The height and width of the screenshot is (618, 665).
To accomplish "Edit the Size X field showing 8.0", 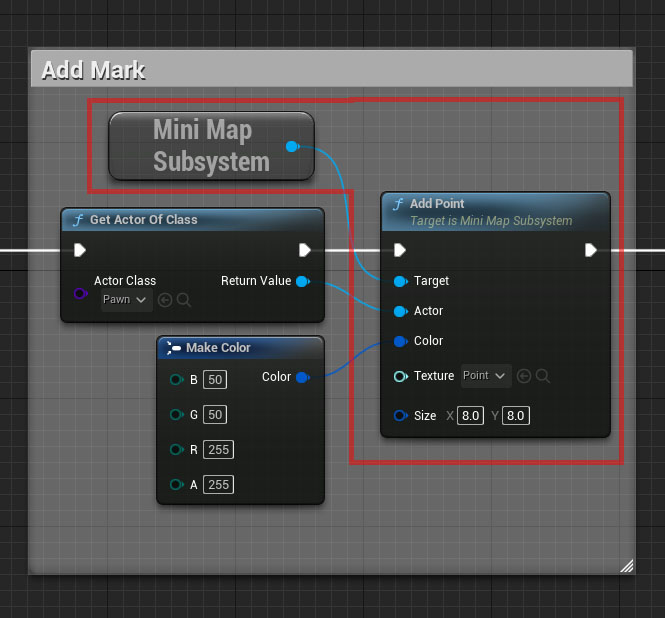I will click(470, 416).
